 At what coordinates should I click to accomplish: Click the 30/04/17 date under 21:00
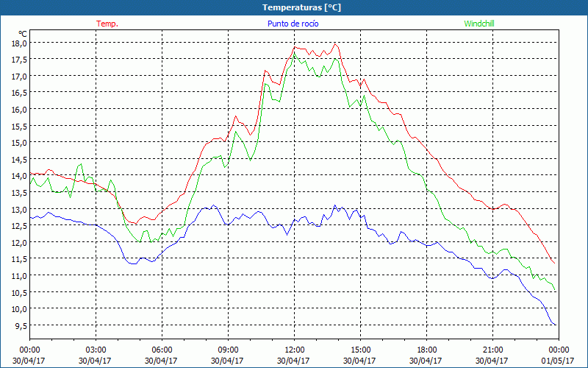coord(492,361)
